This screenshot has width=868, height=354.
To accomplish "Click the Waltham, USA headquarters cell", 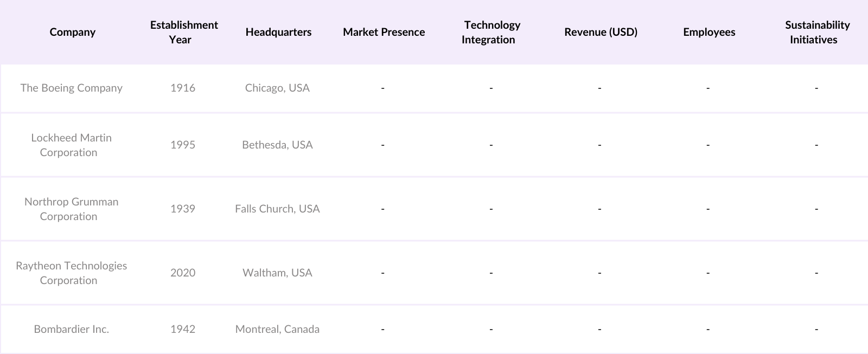I will 277,273.
